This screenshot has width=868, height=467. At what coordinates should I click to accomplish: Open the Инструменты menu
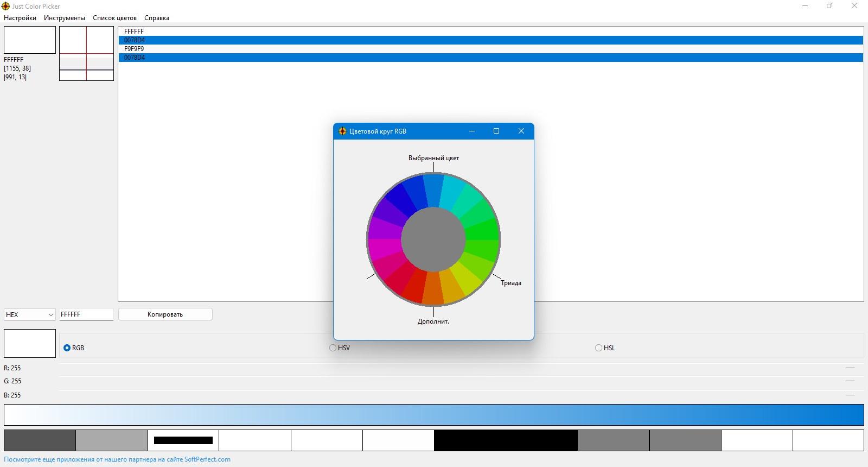pos(65,18)
